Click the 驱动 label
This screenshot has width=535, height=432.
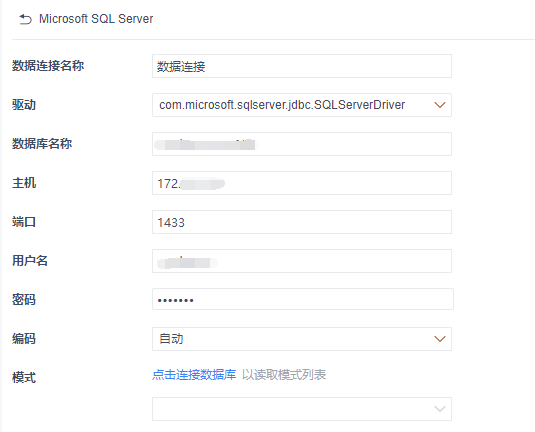click(24, 105)
